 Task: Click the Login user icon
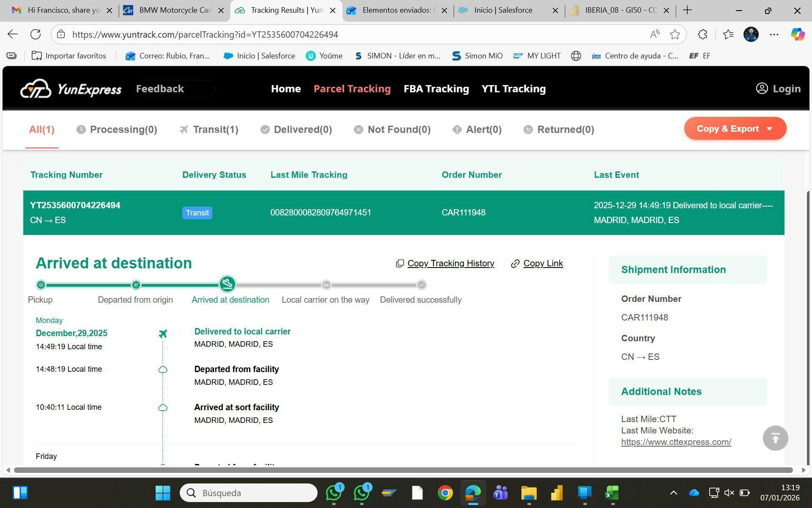(762, 88)
